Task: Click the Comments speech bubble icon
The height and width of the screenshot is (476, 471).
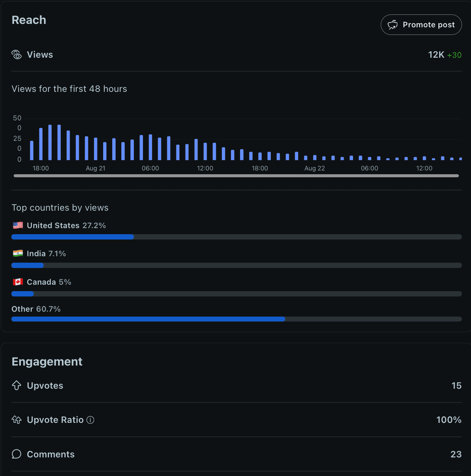Action: point(17,454)
